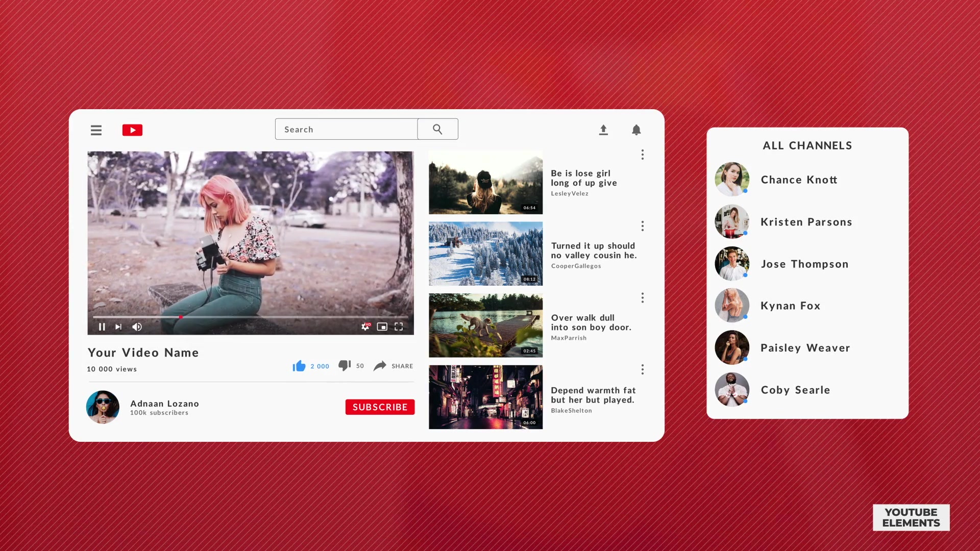
Task: Toggle fullscreen mode on player
Action: click(398, 327)
